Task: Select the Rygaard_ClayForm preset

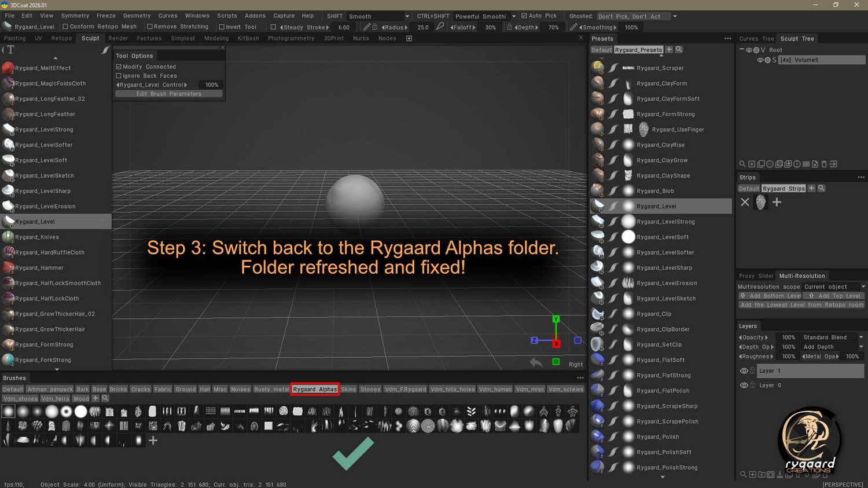Action: point(662,83)
